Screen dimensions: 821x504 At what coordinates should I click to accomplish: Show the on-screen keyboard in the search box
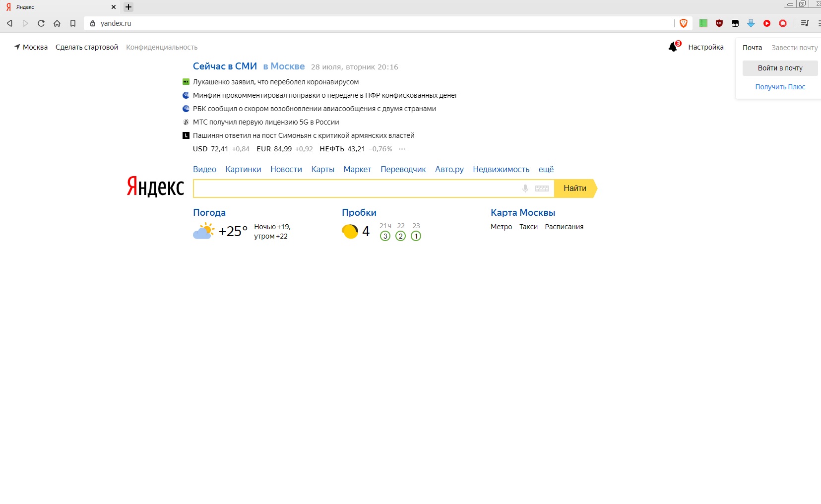coord(542,189)
